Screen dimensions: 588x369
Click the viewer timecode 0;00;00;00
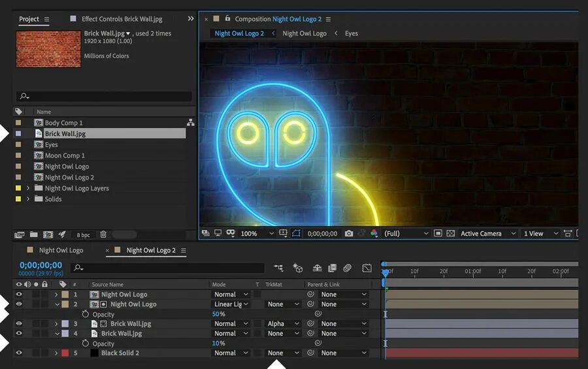point(323,233)
